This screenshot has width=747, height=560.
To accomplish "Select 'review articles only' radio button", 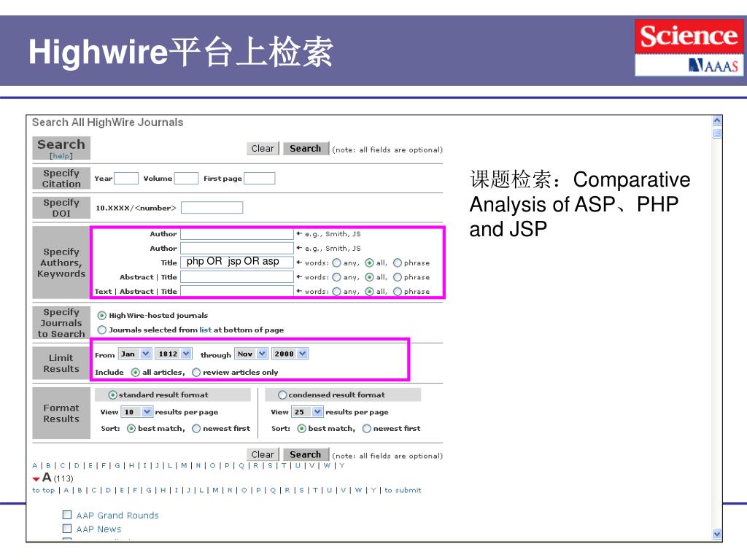I will coord(196,373).
